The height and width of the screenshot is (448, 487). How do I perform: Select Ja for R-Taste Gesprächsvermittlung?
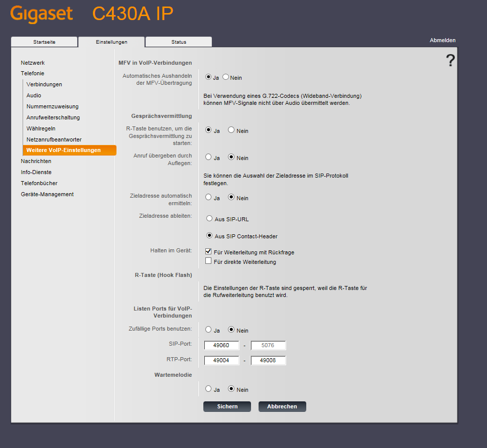click(208, 130)
